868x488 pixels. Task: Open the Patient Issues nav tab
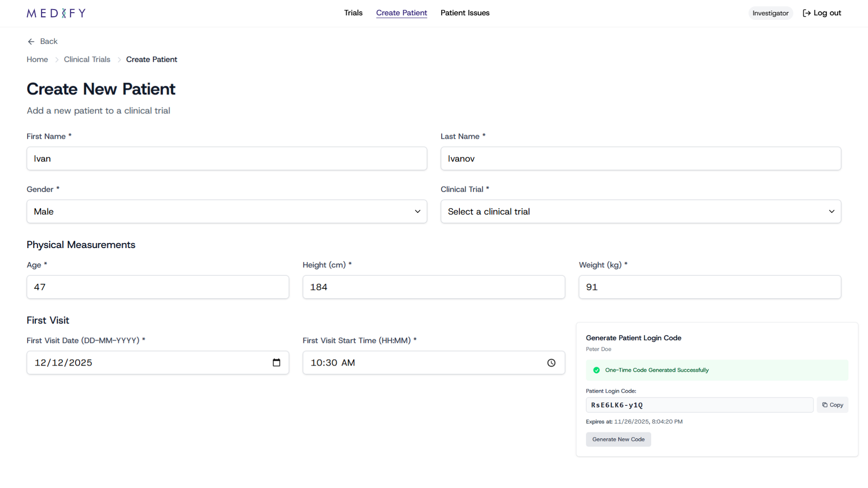pyautogui.click(x=465, y=13)
